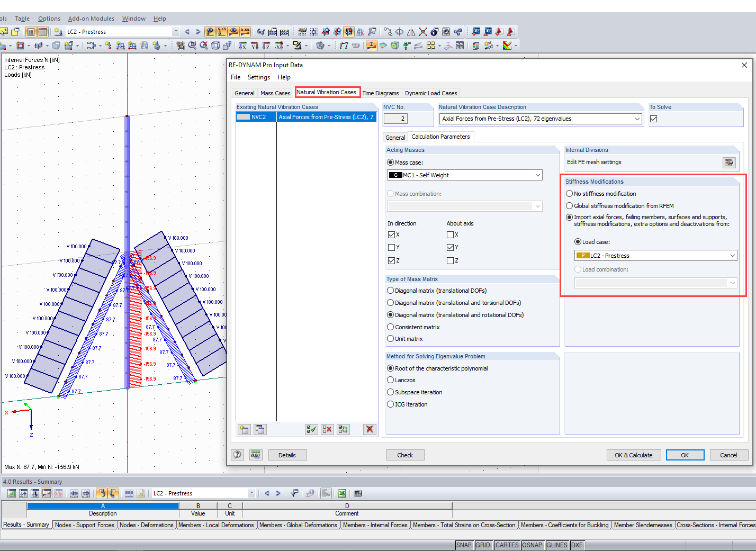This screenshot has width=756, height=551.
Task: Click OK & Calculate
Action: (634, 455)
